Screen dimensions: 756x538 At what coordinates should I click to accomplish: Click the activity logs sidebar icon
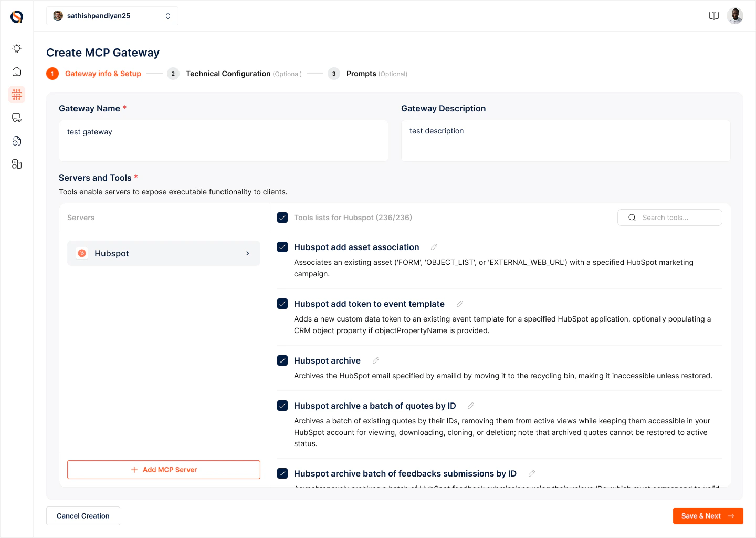click(16, 141)
